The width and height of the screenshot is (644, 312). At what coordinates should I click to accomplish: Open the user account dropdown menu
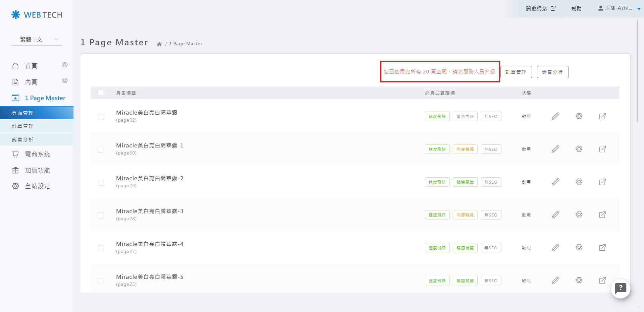click(619, 8)
